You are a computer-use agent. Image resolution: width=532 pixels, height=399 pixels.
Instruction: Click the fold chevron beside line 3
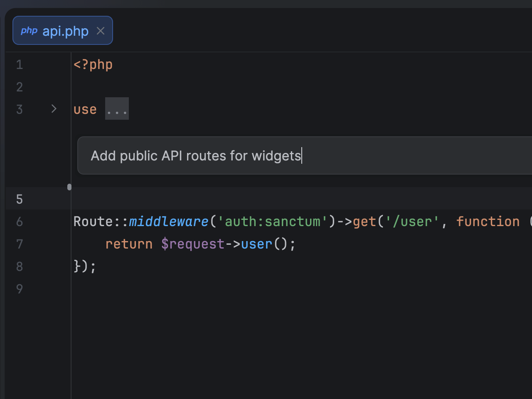pos(54,108)
